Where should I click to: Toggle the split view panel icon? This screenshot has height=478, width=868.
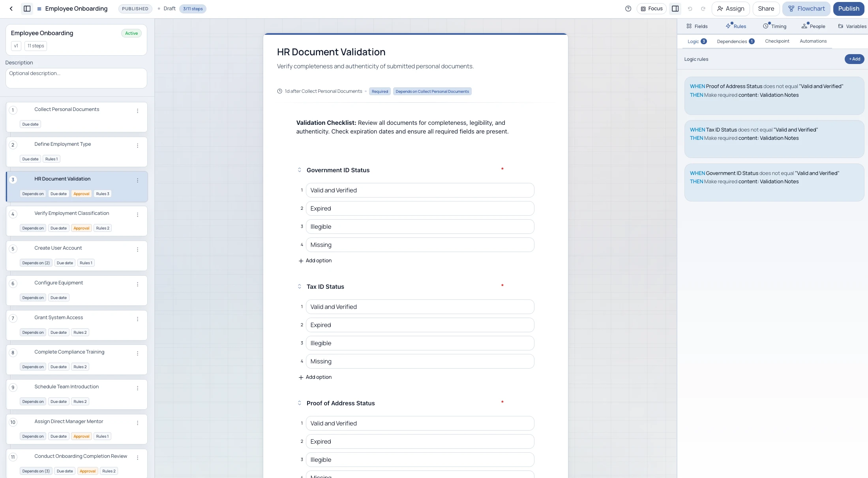675,9
